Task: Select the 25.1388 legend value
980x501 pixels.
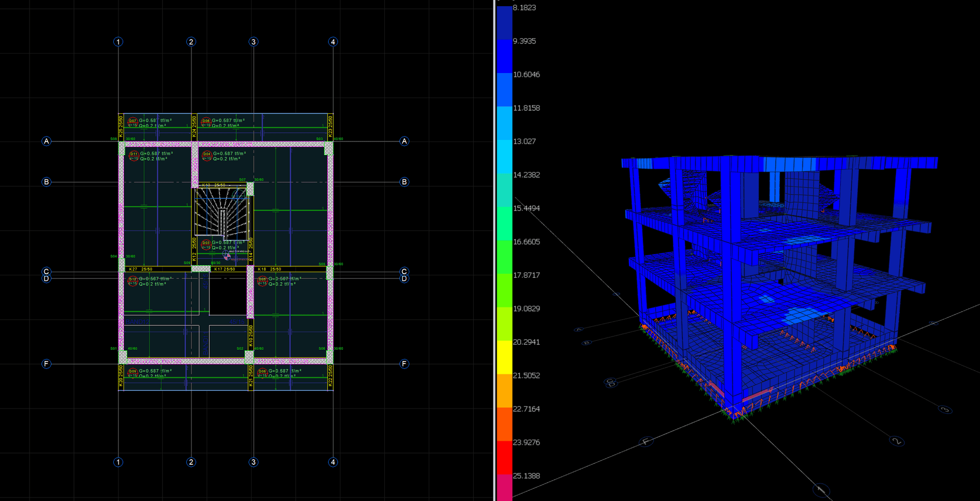Action: tap(526, 476)
